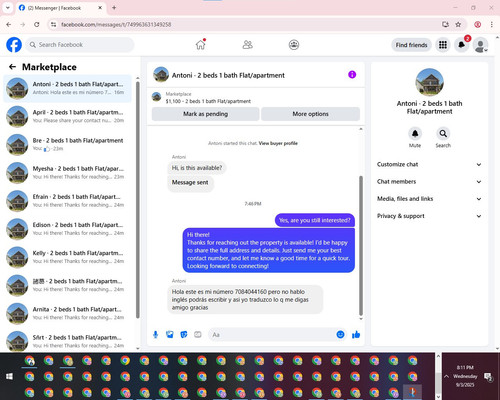The height and width of the screenshot is (400, 500).
Task: Open a new browser tab
Action: coord(114,8)
